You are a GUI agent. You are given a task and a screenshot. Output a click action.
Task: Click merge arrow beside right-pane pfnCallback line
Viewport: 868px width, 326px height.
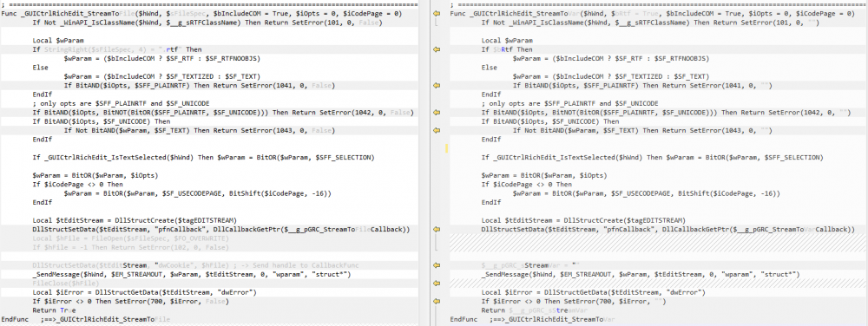437,229
